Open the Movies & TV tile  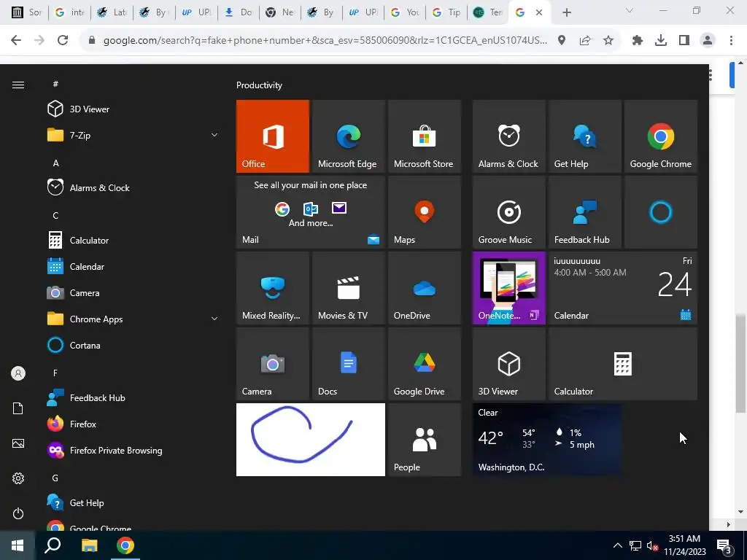click(x=348, y=288)
